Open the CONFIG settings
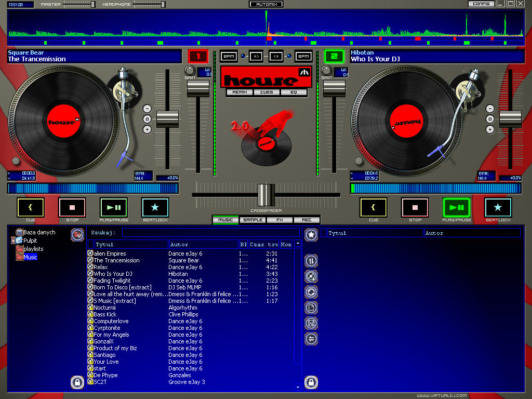 (481, 4)
